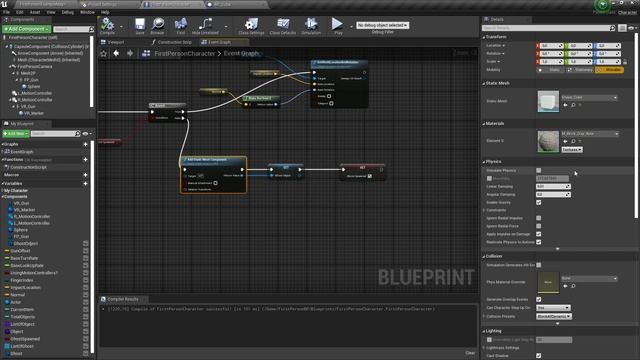Toggle Enable Gravity checkbox
Image resolution: width=640 pixels, height=360 pixels.
click(x=538, y=202)
